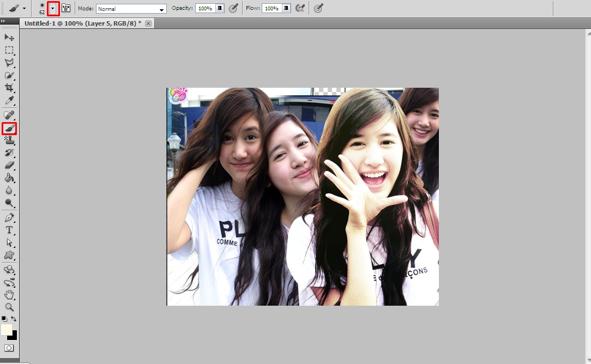Viewport: 591px width, 364px height.
Task: Click the photo on the canvas
Action: [303, 196]
